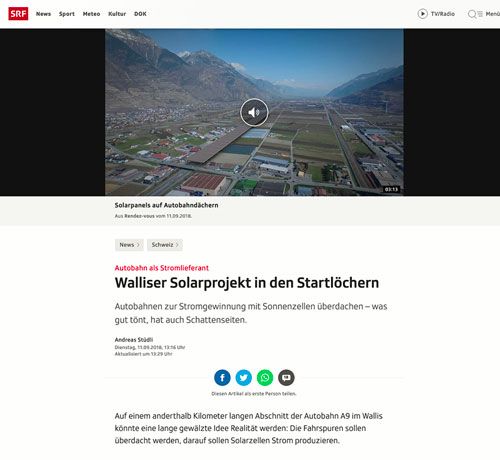Open TV/Radio play icon
The image size is (500, 460).
pyautogui.click(x=422, y=14)
